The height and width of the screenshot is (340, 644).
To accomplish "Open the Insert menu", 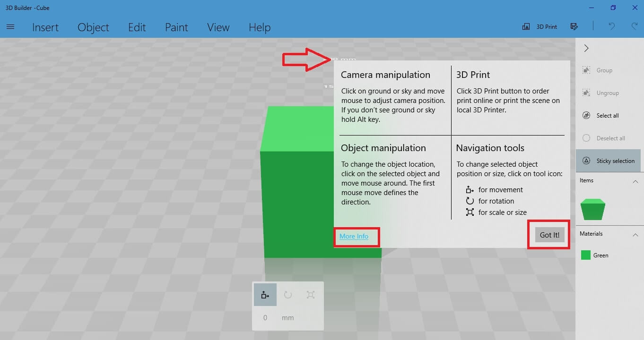I will coord(45,27).
